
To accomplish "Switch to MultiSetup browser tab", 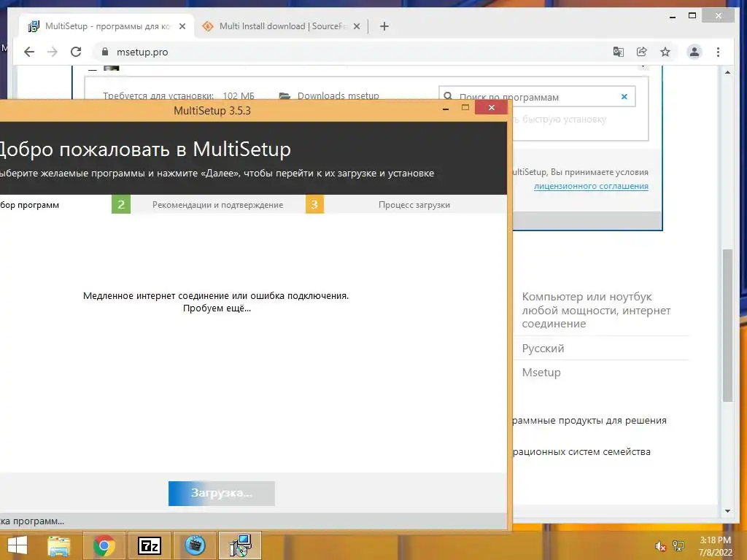I will click(x=107, y=26).
